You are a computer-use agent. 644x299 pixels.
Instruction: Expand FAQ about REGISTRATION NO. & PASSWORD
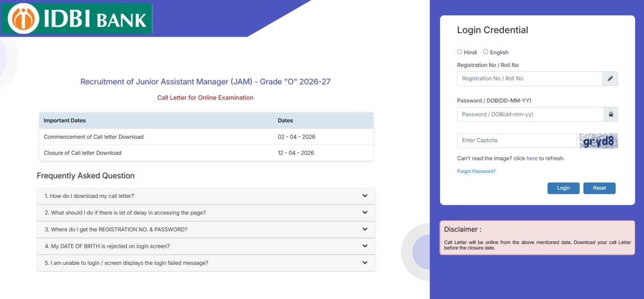(205, 229)
